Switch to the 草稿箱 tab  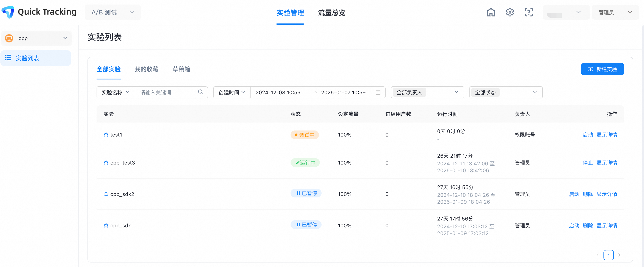tap(181, 69)
